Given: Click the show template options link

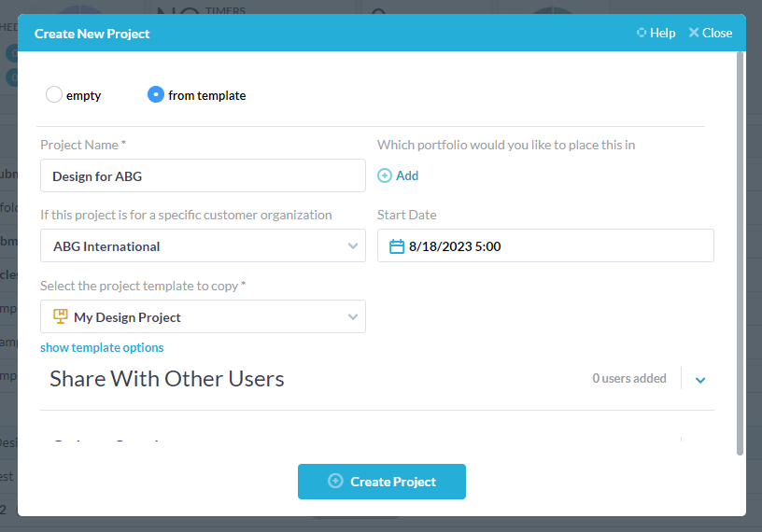Looking at the screenshot, I should 102,347.
